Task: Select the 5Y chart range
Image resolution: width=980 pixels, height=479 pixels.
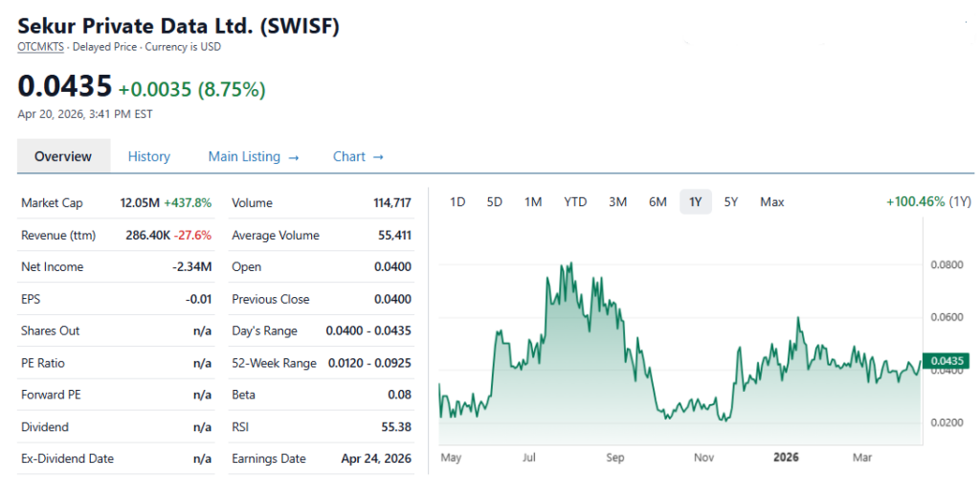Action: [x=731, y=202]
